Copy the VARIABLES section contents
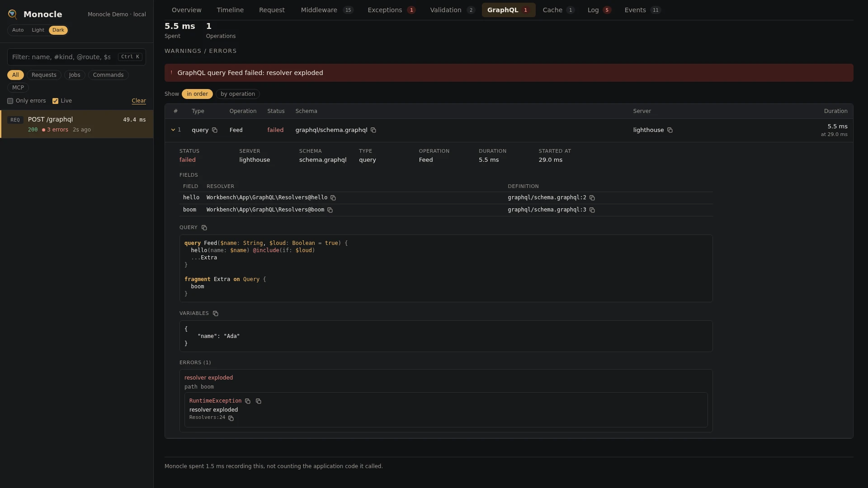 [216, 314]
